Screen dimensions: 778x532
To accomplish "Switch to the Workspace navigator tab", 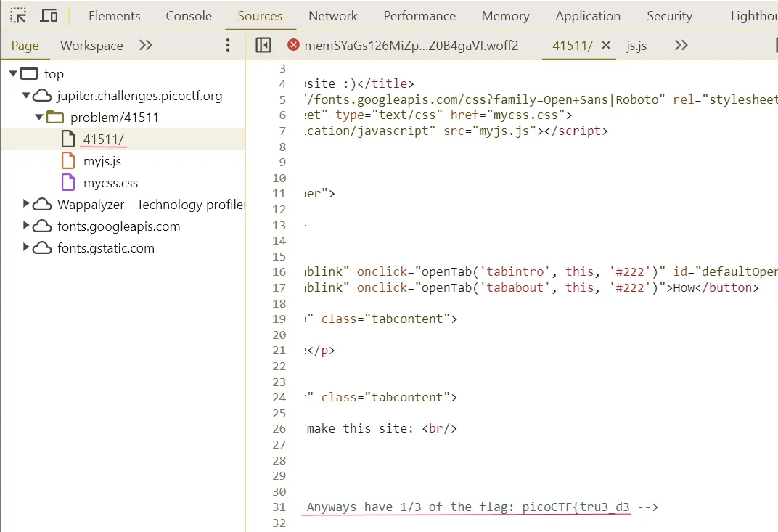I will (x=91, y=46).
